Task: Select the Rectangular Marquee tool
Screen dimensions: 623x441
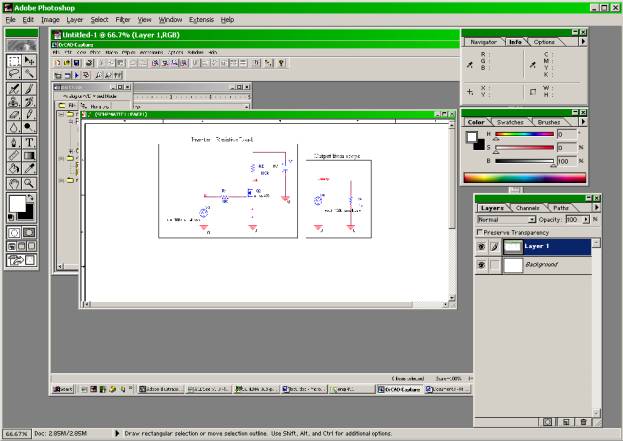Action: coord(14,60)
